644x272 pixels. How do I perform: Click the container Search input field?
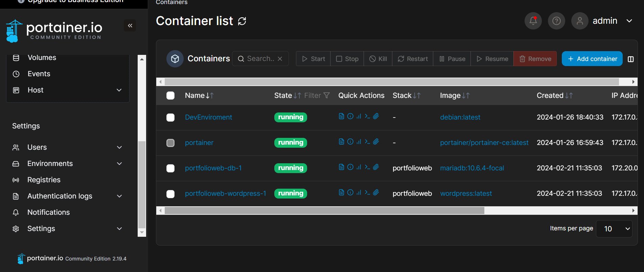pos(260,59)
